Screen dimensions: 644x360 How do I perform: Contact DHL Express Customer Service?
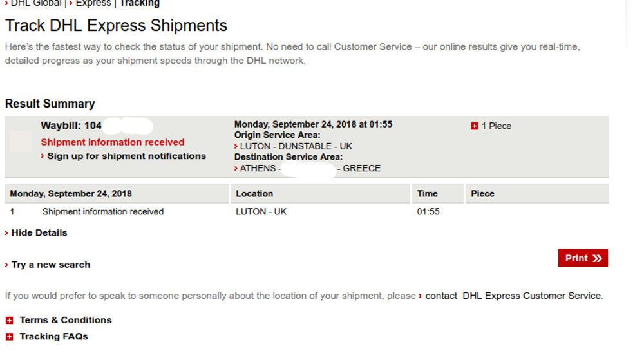tap(513, 296)
